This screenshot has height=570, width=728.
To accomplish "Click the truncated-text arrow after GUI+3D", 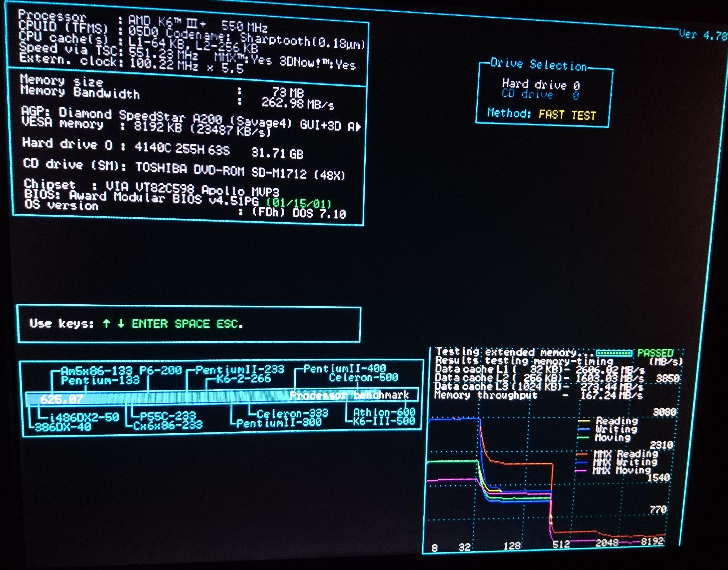I will pyautogui.click(x=358, y=127).
